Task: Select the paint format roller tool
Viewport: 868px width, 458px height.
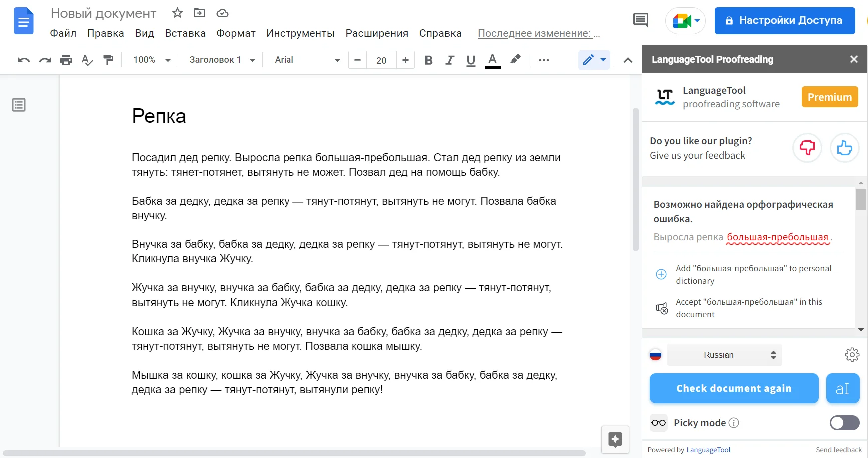Action: pyautogui.click(x=108, y=60)
